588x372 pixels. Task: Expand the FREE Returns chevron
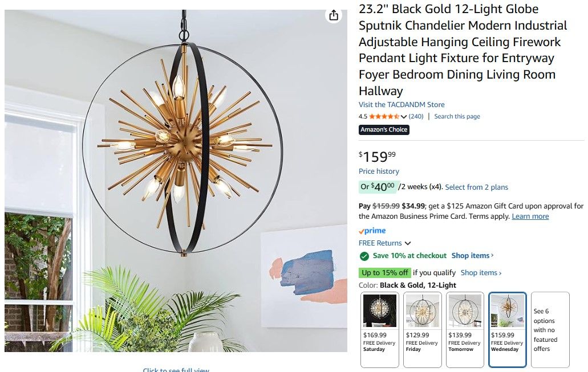(x=408, y=243)
